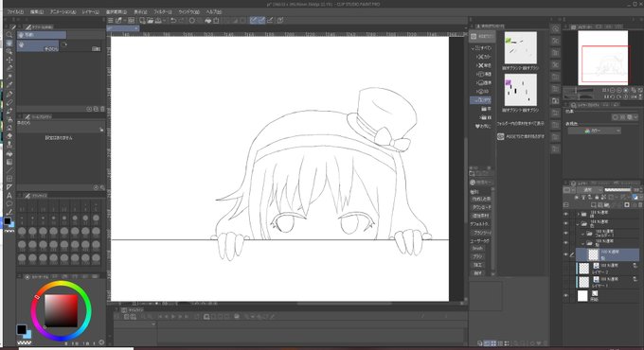Screen dimensions: 644x350
Task: Click inside the color wheel saturation square
Action: tap(61, 310)
